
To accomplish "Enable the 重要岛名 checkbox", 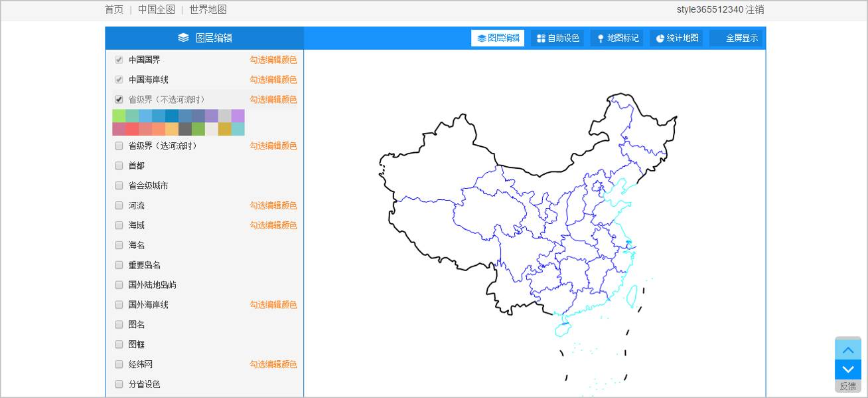I will click(119, 265).
